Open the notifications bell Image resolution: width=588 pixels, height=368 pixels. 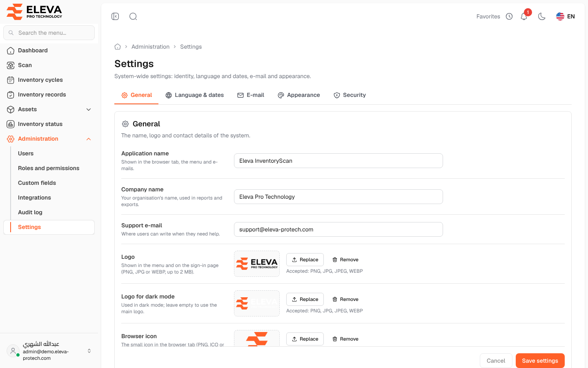(x=524, y=16)
